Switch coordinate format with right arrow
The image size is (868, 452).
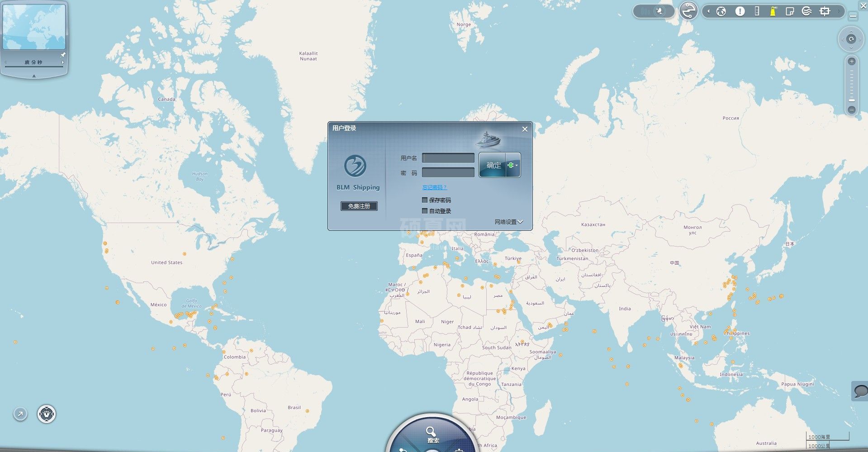63,62
